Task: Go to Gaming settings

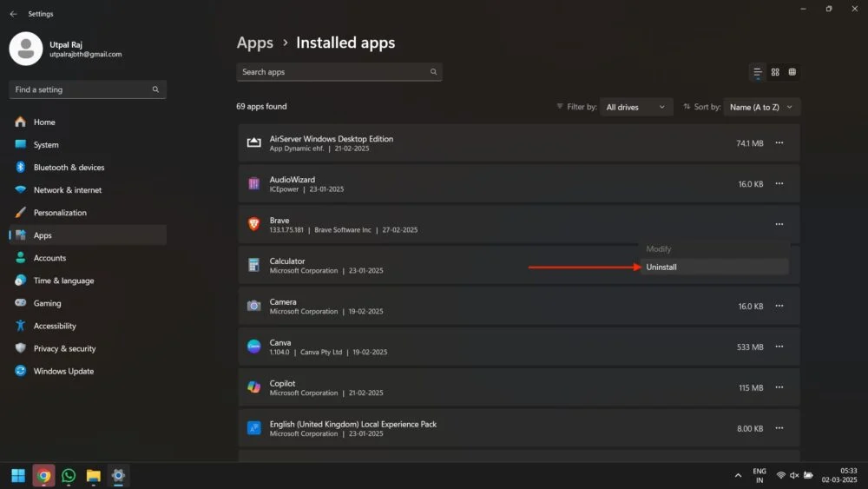Action: pyautogui.click(x=88, y=303)
